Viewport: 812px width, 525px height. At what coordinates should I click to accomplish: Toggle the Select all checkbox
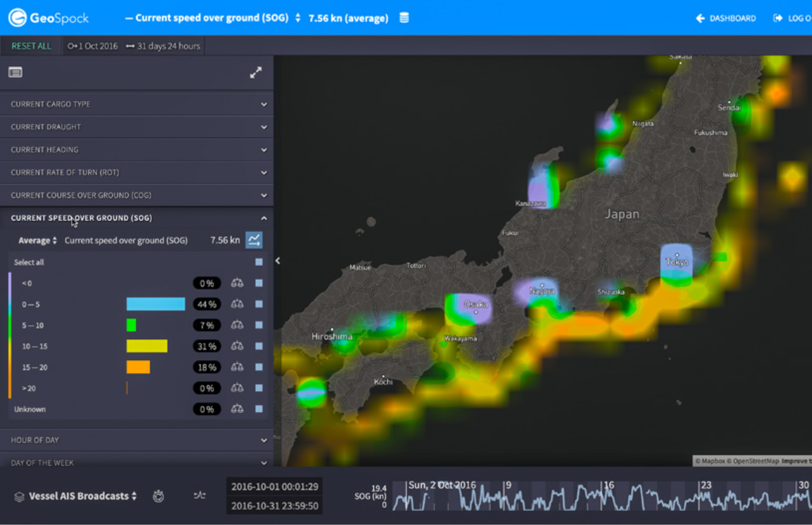click(259, 262)
